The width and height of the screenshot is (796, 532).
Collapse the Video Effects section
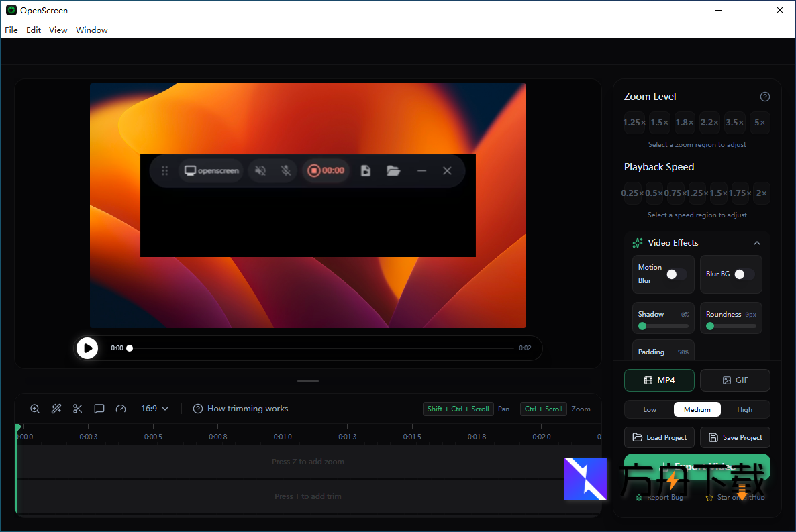click(756, 243)
